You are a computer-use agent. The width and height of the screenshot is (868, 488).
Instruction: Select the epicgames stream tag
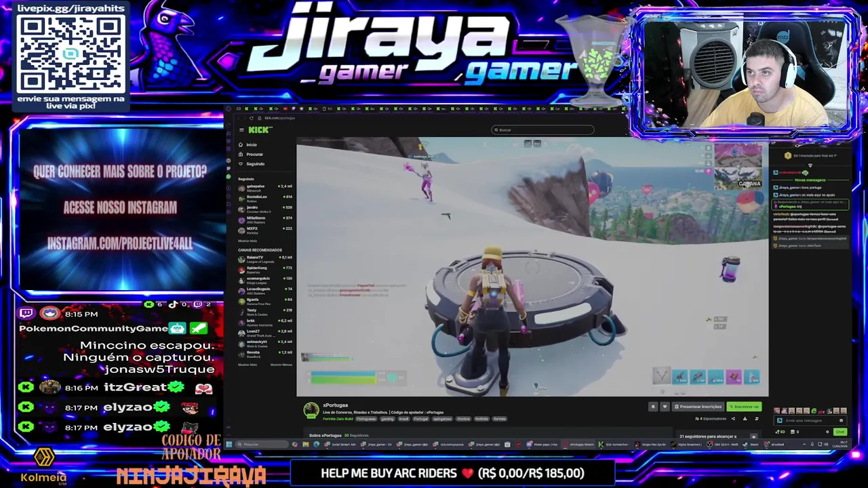coord(442,419)
